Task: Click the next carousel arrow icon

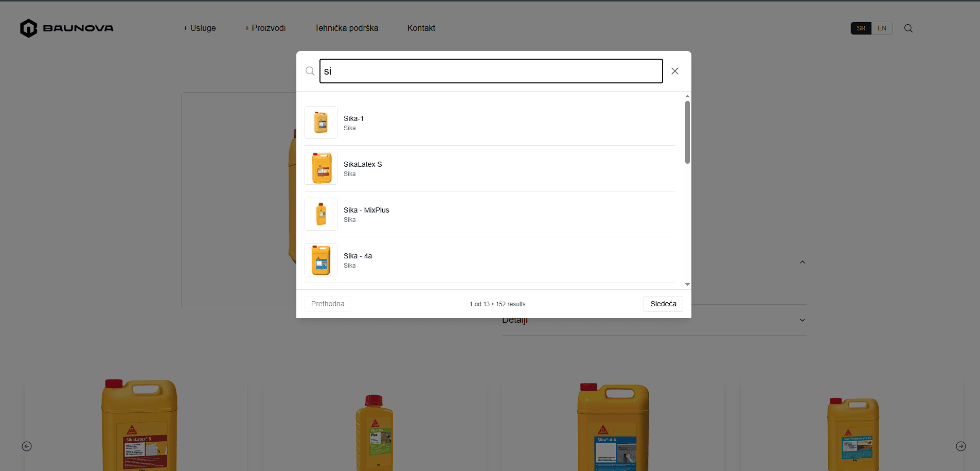Action: coord(960,446)
